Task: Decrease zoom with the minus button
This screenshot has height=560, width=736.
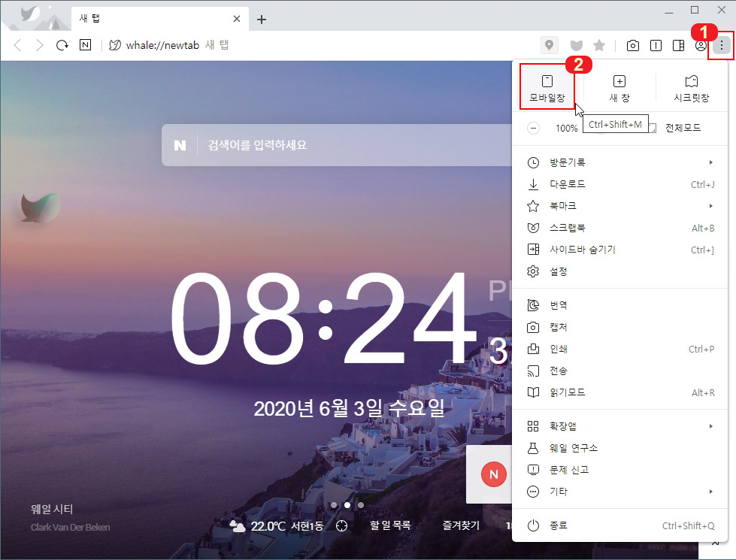Action: (533, 128)
